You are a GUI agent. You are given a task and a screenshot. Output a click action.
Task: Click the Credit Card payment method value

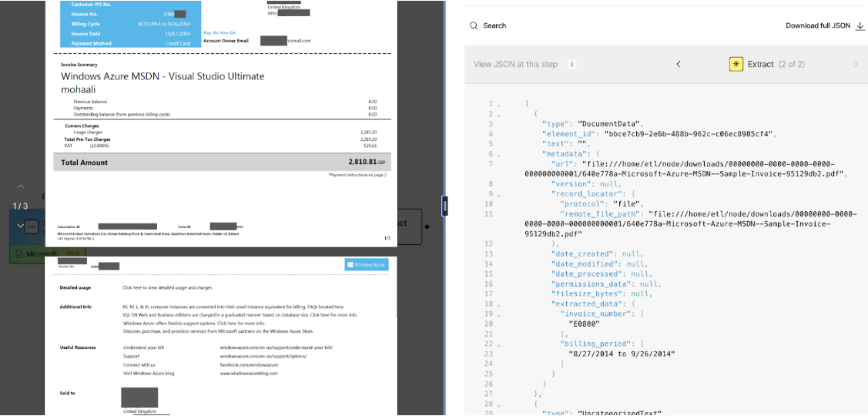pos(179,43)
